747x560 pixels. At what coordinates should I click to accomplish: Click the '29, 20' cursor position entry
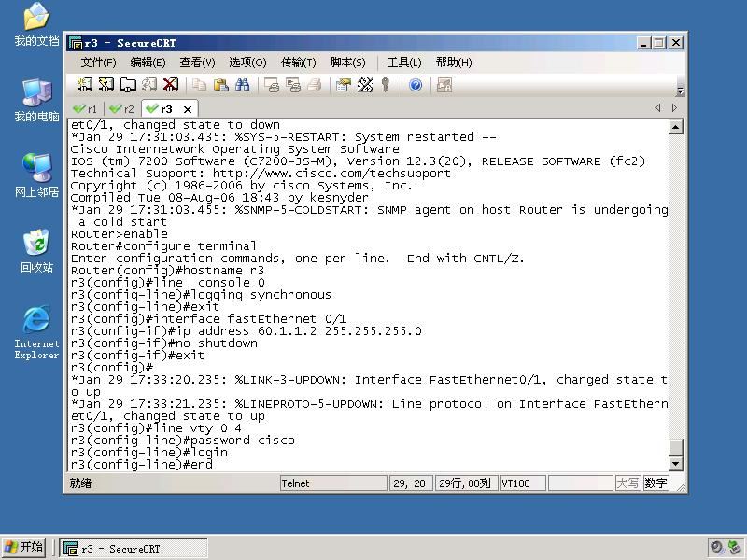tap(411, 483)
